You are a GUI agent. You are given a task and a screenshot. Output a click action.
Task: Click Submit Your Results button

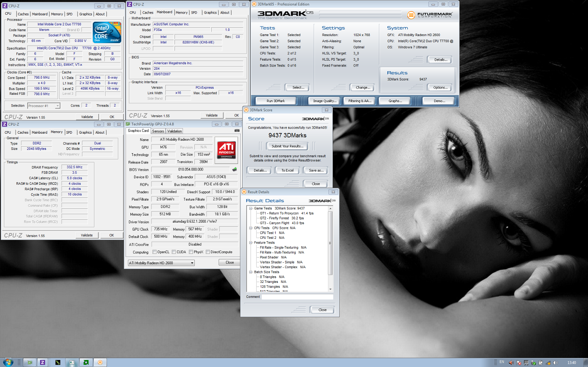click(287, 146)
